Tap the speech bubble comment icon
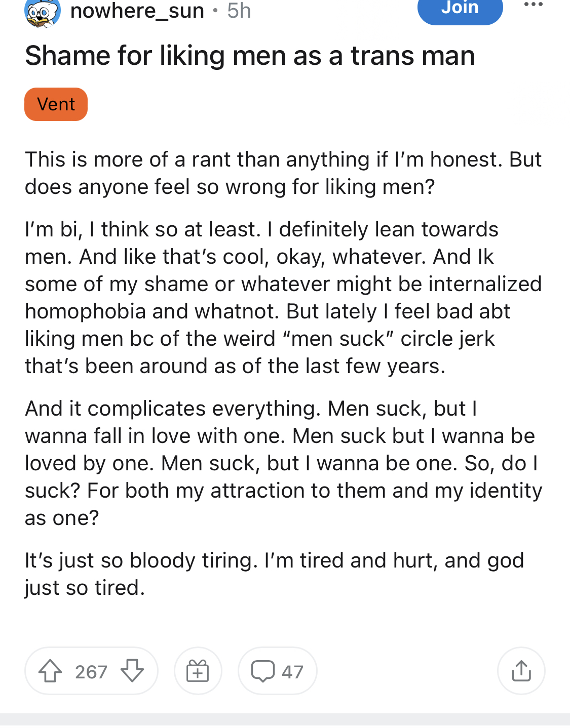 [262, 671]
